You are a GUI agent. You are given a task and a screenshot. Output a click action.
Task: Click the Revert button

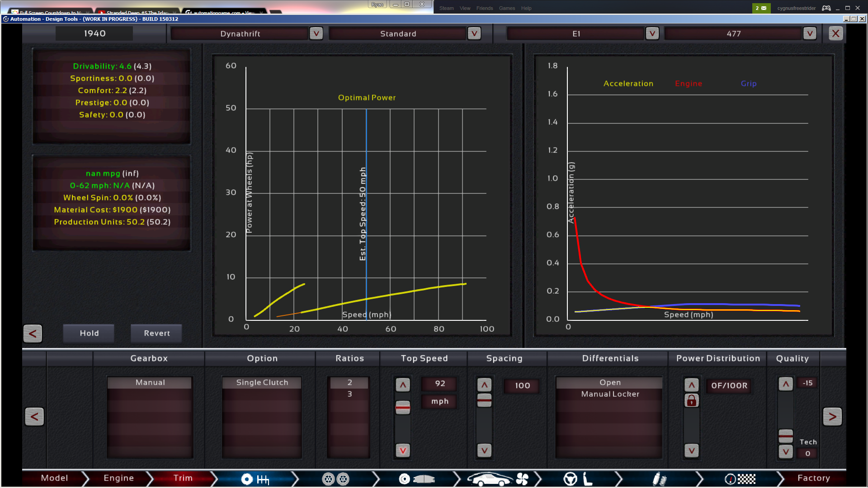coord(157,333)
